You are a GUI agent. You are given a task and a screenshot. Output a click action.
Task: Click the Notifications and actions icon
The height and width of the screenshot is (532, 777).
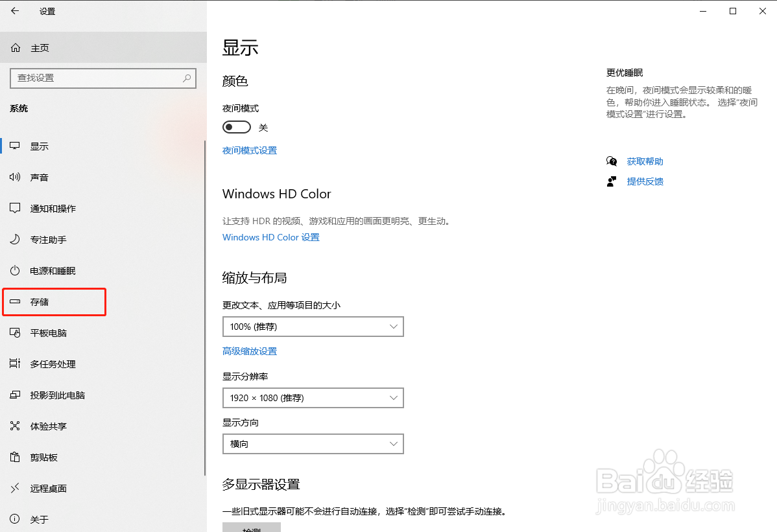pyautogui.click(x=16, y=209)
